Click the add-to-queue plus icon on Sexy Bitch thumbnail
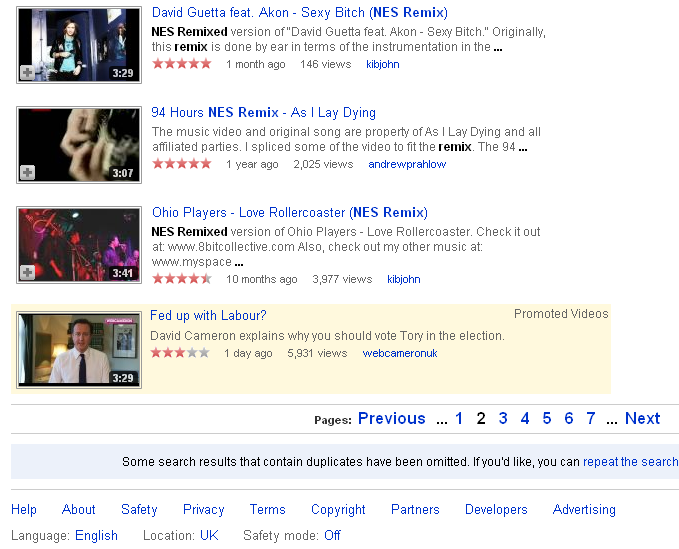Image resolution: width=679 pixels, height=549 pixels. [28, 73]
